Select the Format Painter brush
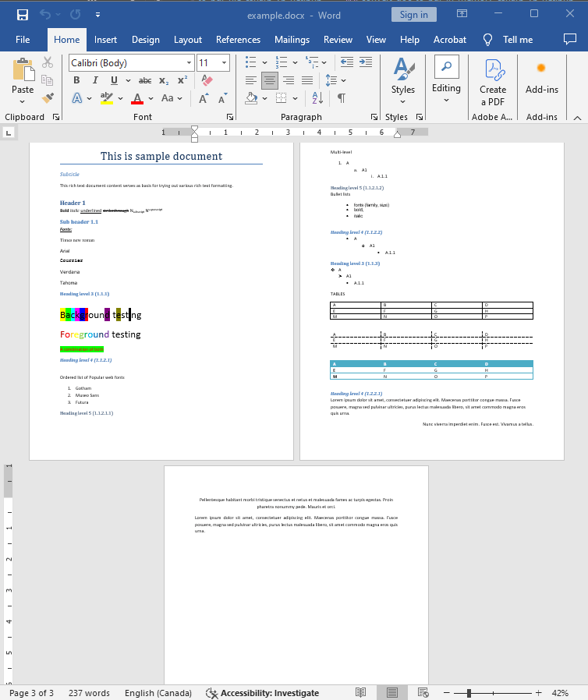This screenshot has width=588, height=700. click(48, 97)
